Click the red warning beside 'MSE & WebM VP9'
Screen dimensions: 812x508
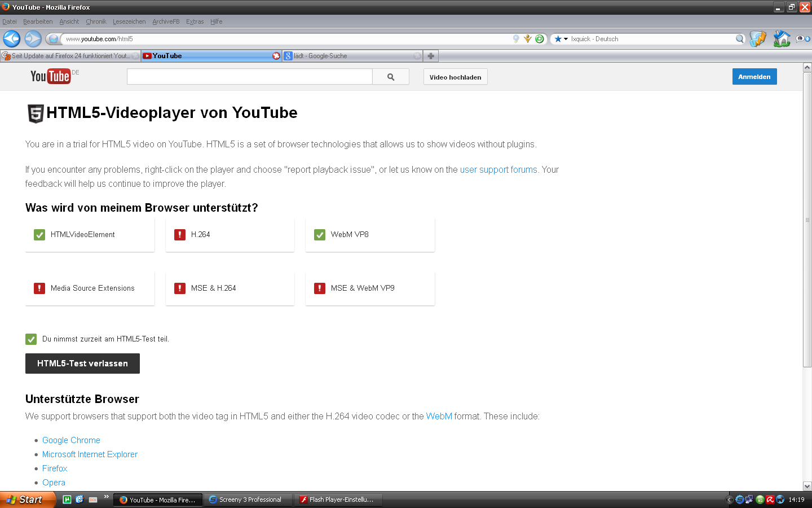(320, 288)
